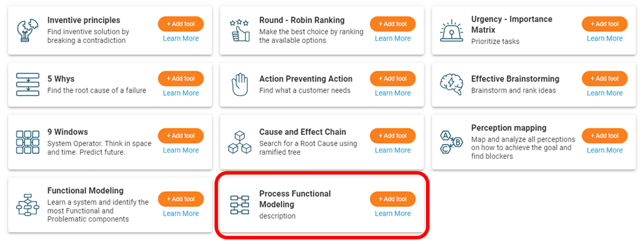
Task: Click the Cause and Effect Chain cubes icon
Action: 240,142
